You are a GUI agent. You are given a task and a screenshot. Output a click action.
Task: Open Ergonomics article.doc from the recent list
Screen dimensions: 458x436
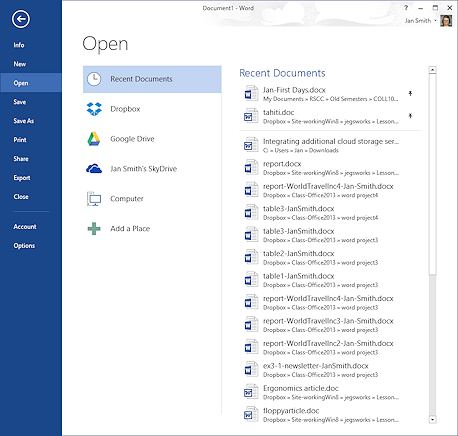330,392
